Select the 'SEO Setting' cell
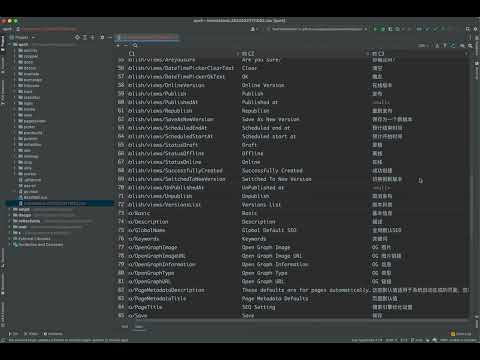Image resolution: width=480 pixels, height=360 pixels. (x=258, y=307)
